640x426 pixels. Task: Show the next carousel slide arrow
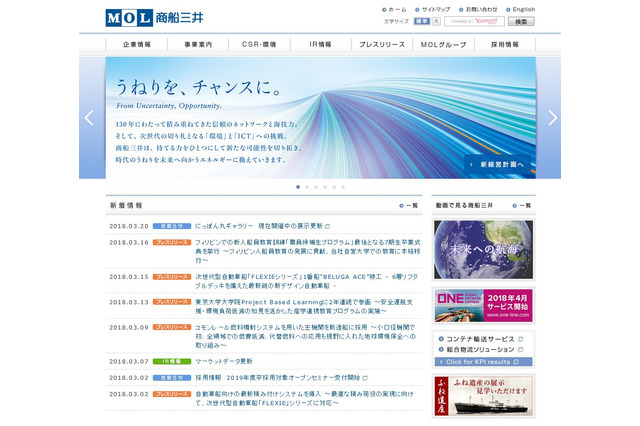(x=552, y=118)
